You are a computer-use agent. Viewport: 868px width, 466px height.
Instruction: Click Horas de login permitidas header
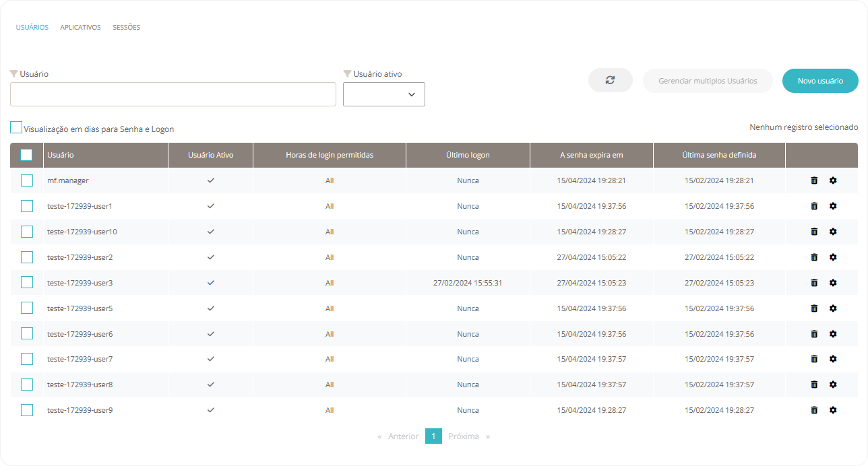[x=330, y=155]
